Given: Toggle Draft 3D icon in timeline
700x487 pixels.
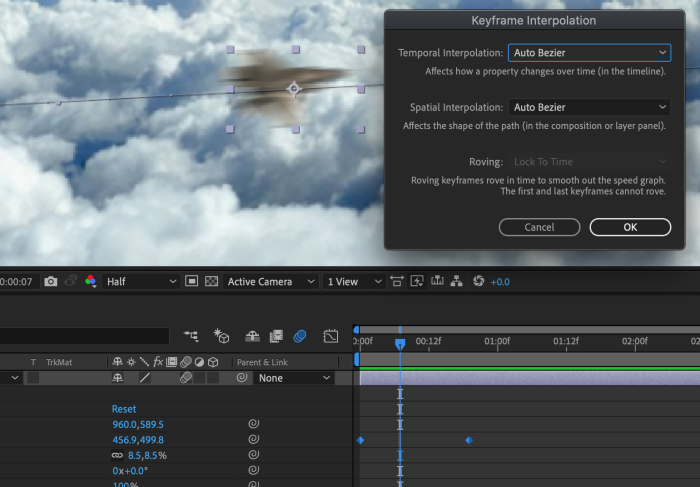Looking at the screenshot, I should [x=221, y=336].
